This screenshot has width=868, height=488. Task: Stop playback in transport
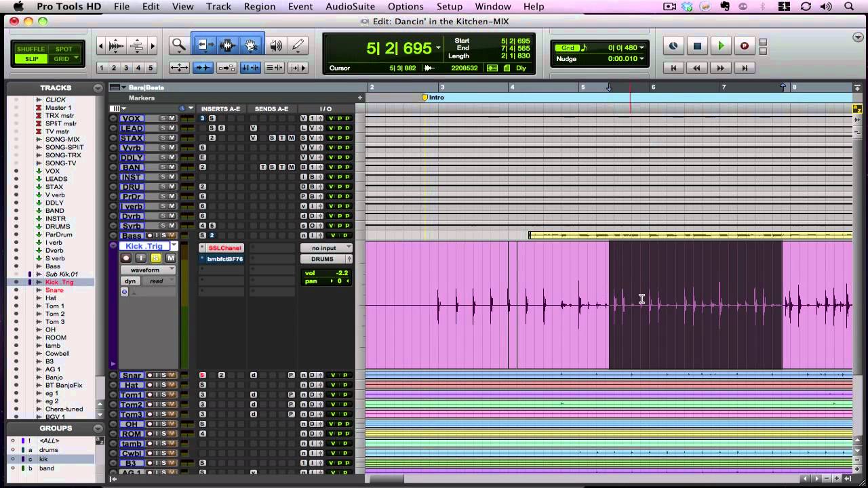[697, 46]
